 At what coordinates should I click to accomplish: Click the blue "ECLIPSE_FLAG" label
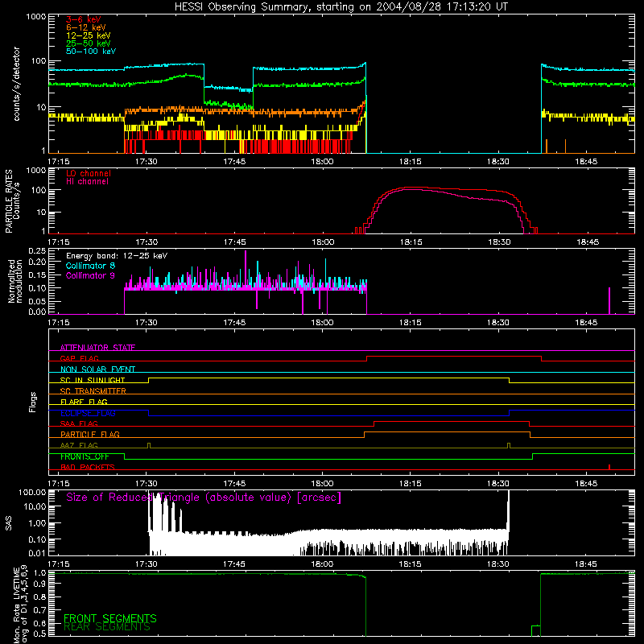point(88,413)
